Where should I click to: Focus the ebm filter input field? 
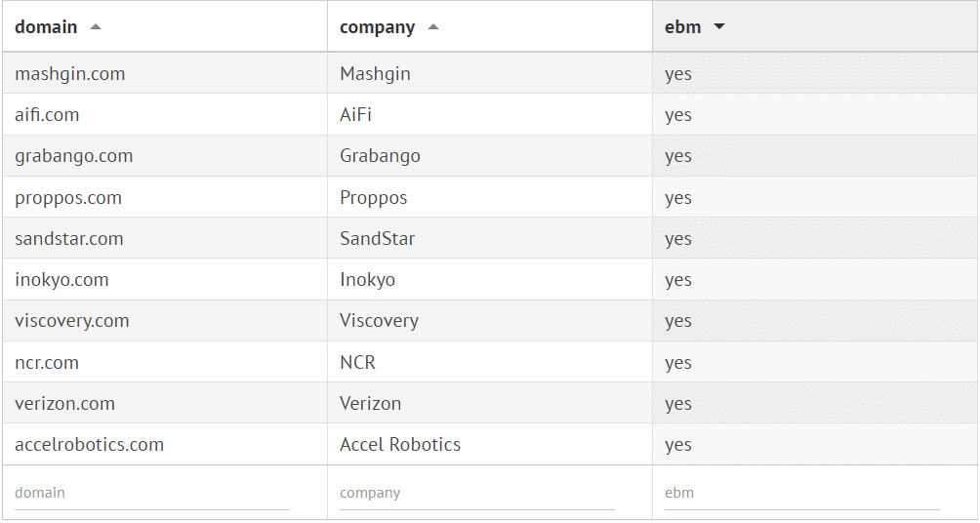(x=801, y=493)
